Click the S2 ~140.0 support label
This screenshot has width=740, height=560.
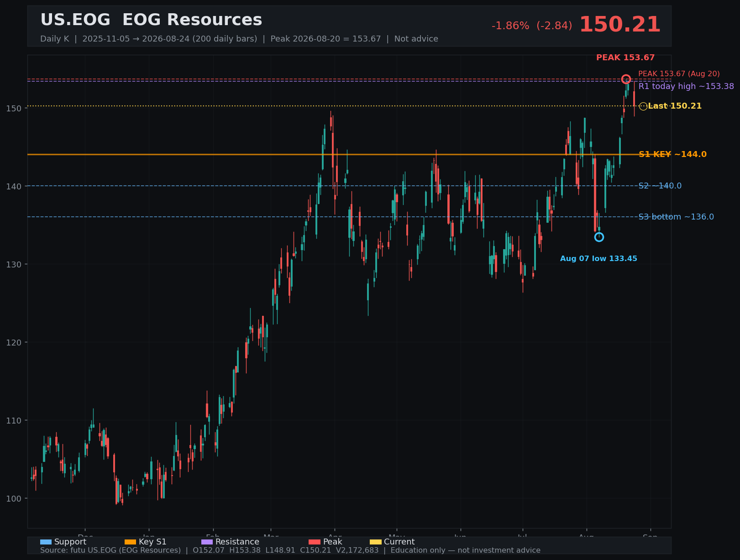660,186
